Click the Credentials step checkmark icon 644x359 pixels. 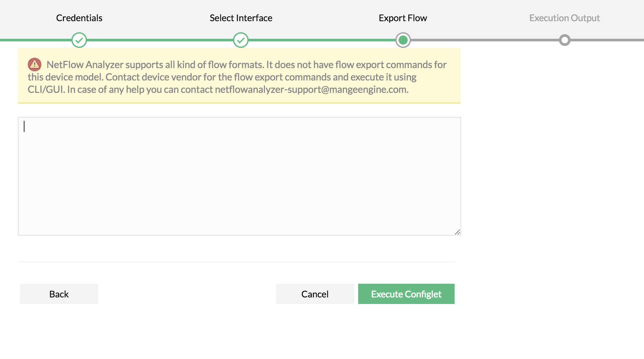(79, 40)
